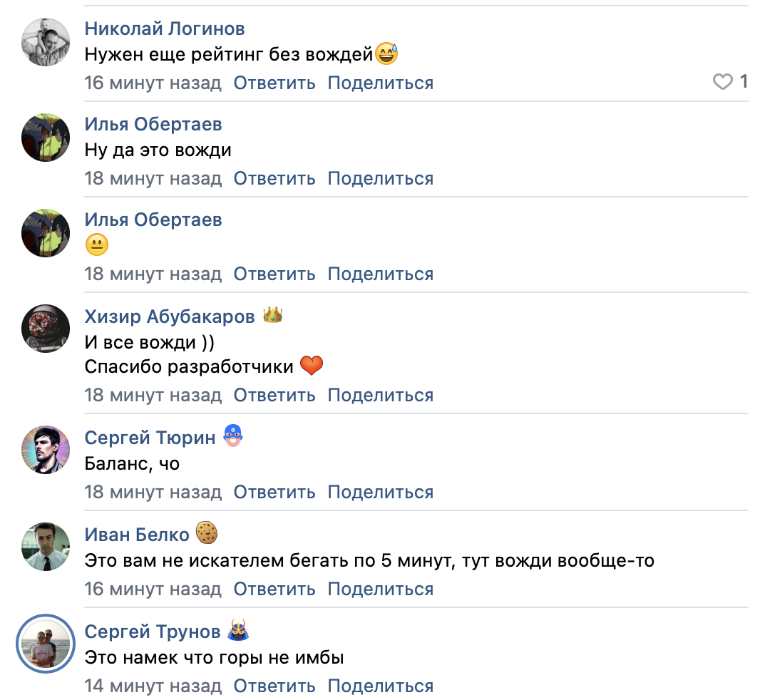Reply to Иван Белко's comment
The image size is (760, 700).
[x=274, y=589]
